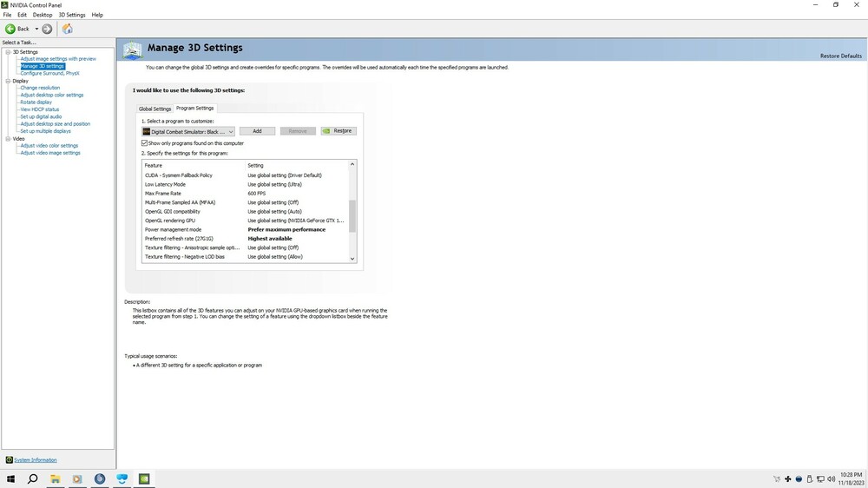Select the Low Latency Mode setting row

tap(245, 184)
